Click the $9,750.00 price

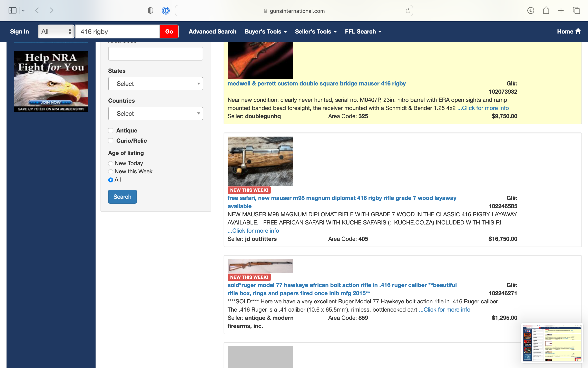click(504, 116)
